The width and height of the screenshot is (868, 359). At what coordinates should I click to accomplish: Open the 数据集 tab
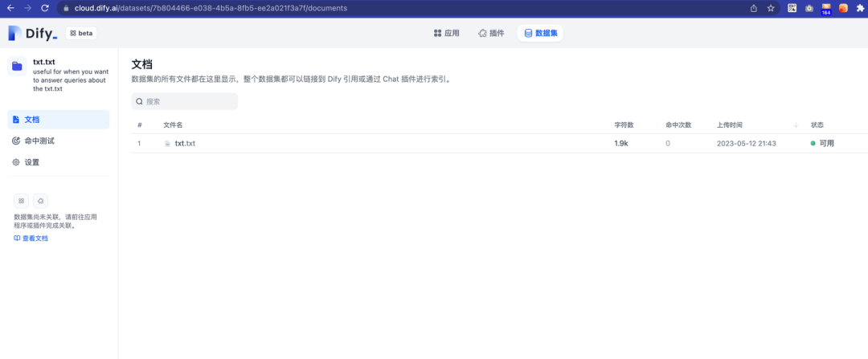(540, 33)
